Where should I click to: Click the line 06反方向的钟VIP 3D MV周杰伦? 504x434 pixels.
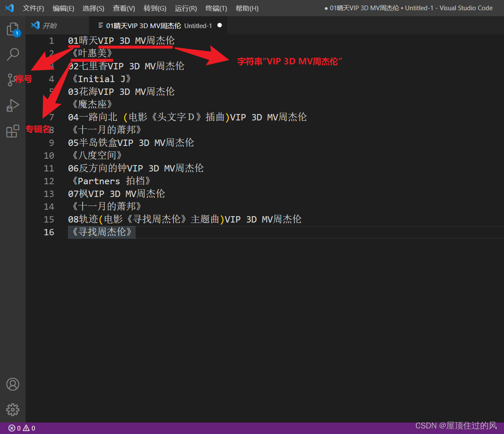coord(136,168)
